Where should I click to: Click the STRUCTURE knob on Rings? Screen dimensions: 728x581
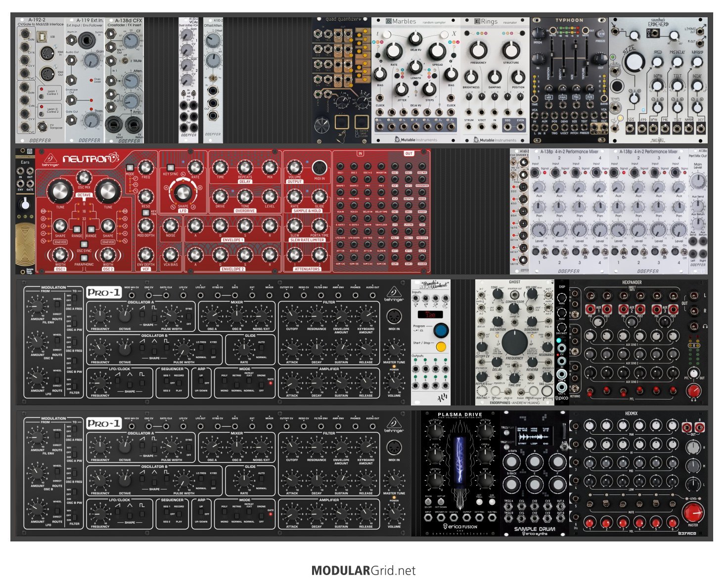(x=511, y=50)
